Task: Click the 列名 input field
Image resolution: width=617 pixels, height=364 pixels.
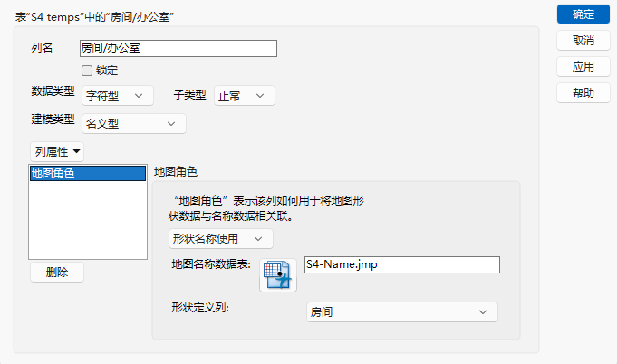Action: click(178, 48)
